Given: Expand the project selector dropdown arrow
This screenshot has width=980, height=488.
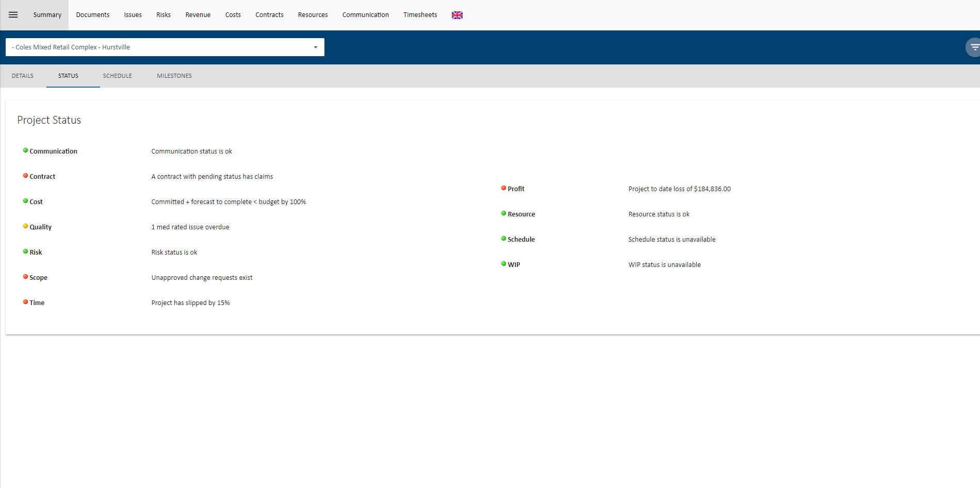Looking at the screenshot, I should [x=316, y=47].
